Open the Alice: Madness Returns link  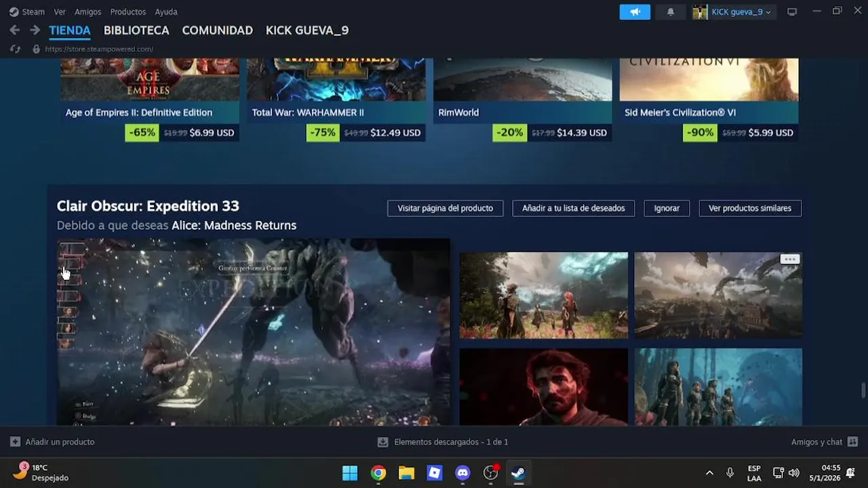[x=234, y=226]
